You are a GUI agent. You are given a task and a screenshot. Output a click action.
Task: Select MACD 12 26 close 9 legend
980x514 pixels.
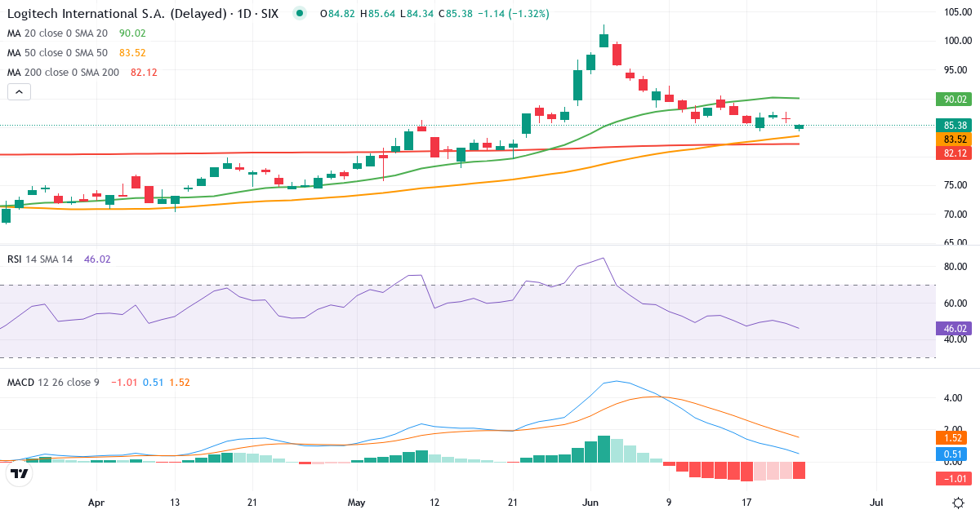tap(98, 382)
